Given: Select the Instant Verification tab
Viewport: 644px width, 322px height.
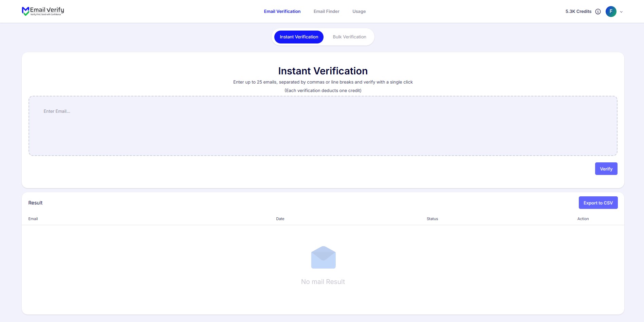Looking at the screenshot, I should tap(299, 37).
